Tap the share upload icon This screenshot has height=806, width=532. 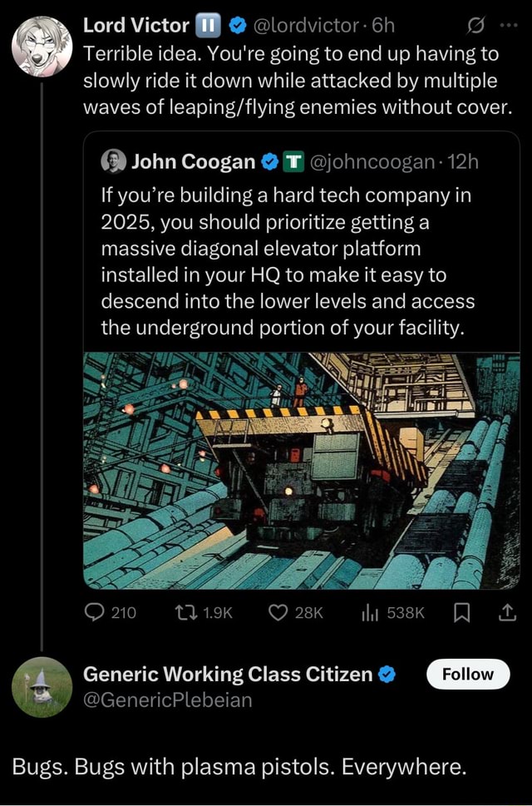point(506,613)
